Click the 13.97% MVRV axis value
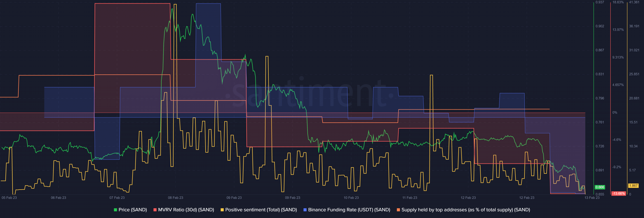 coord(618,30)
